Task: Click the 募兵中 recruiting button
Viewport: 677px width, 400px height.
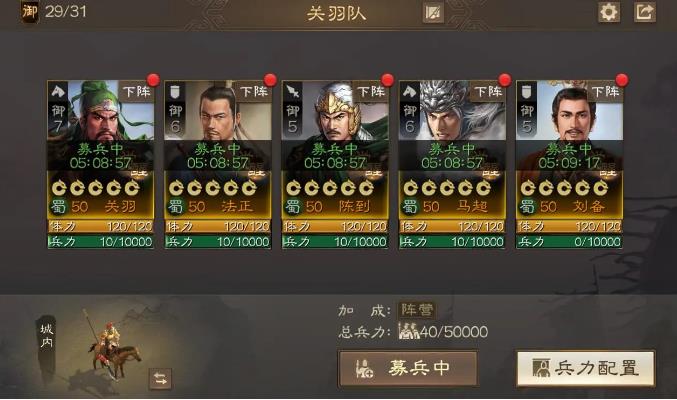Action: tap(408, 368)
